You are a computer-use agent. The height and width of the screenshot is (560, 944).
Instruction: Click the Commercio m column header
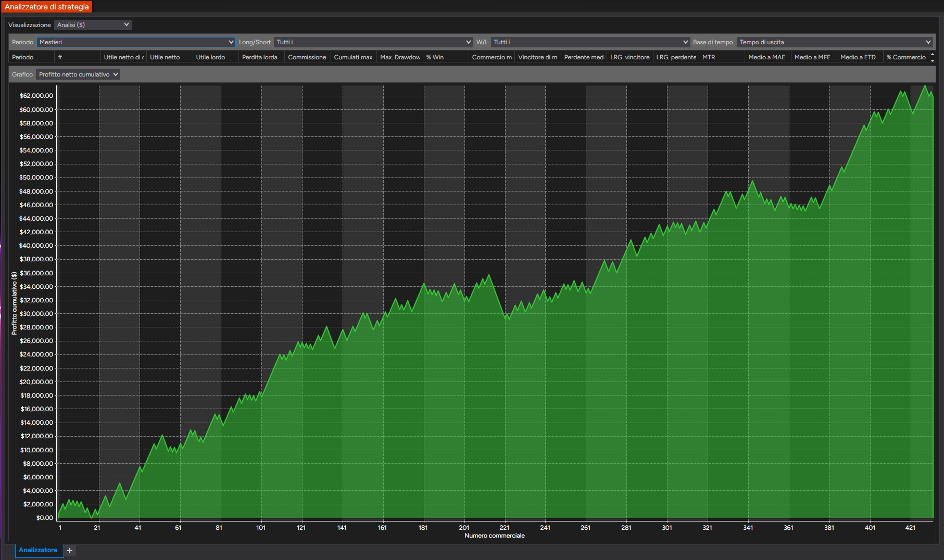click(x=492, y=57)
